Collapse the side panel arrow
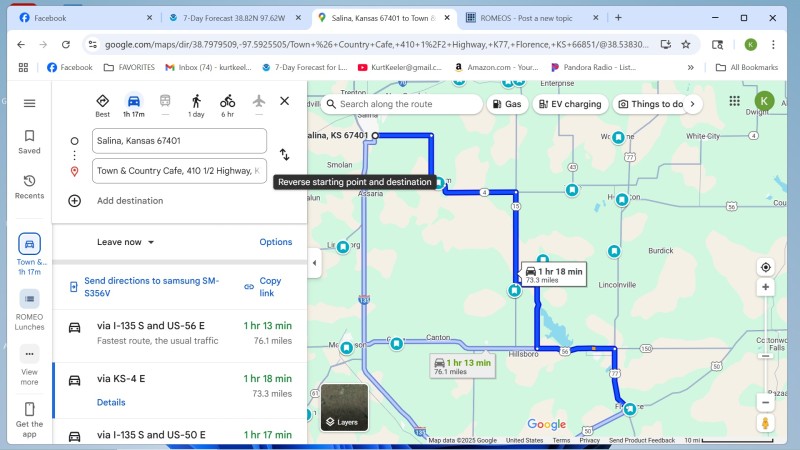The width and height of the screenshot is (800, 450). tap(314, 263)
